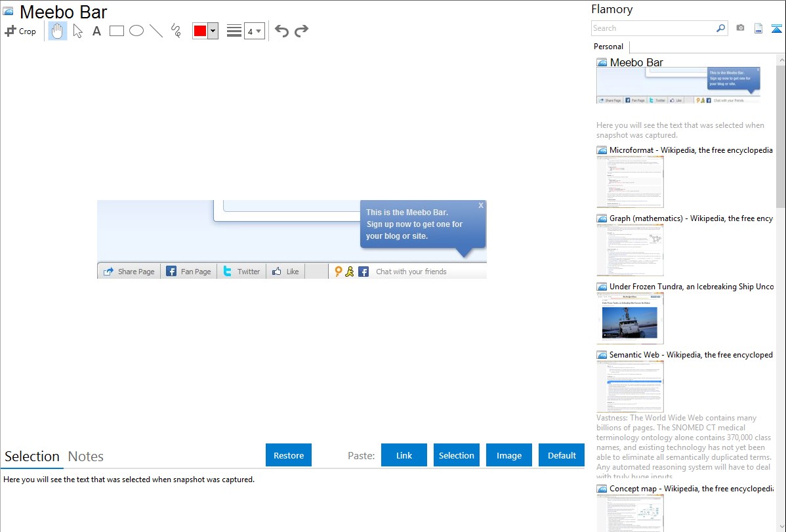
Task: Click the search magnifier icon
Action: coord(721,28)
